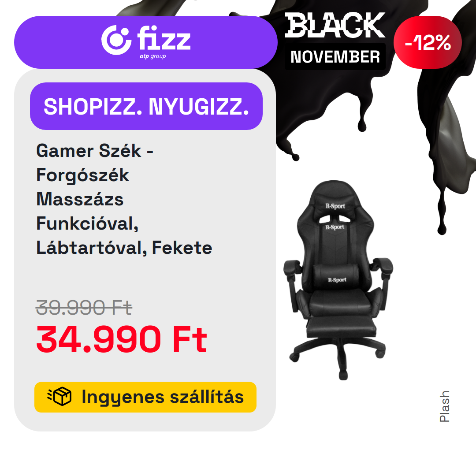
Task: Click the gamer chair product image
Action: [x=338, y=279]
